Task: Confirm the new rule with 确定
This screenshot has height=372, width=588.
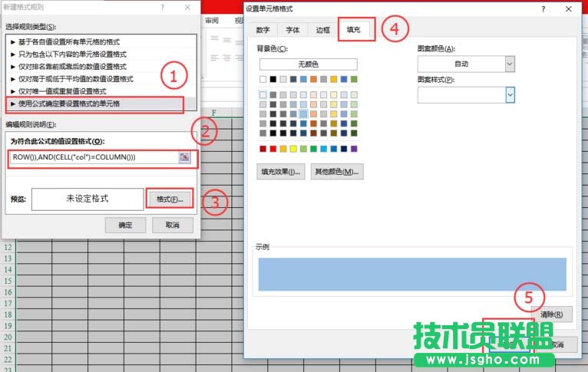Action: pyautogui.click(x=125, y=226)
